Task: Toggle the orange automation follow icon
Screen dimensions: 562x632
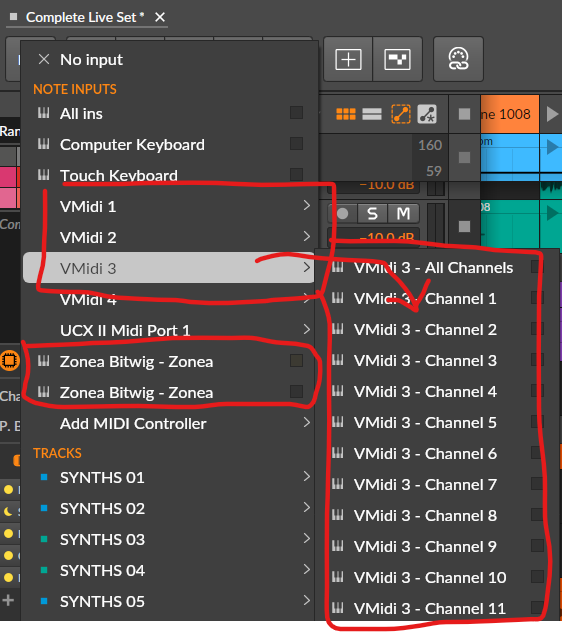Action: click(x=401, y=114)
